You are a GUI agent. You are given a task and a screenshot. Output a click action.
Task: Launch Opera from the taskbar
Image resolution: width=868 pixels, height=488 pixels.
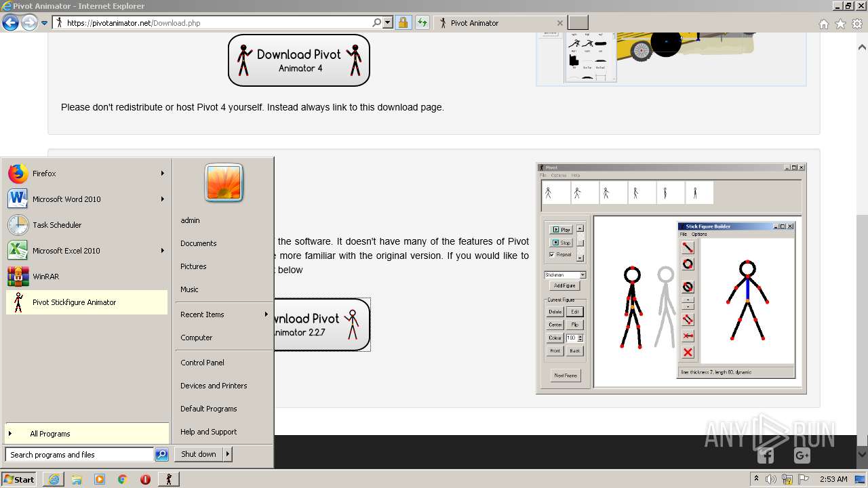pos(145,479)
